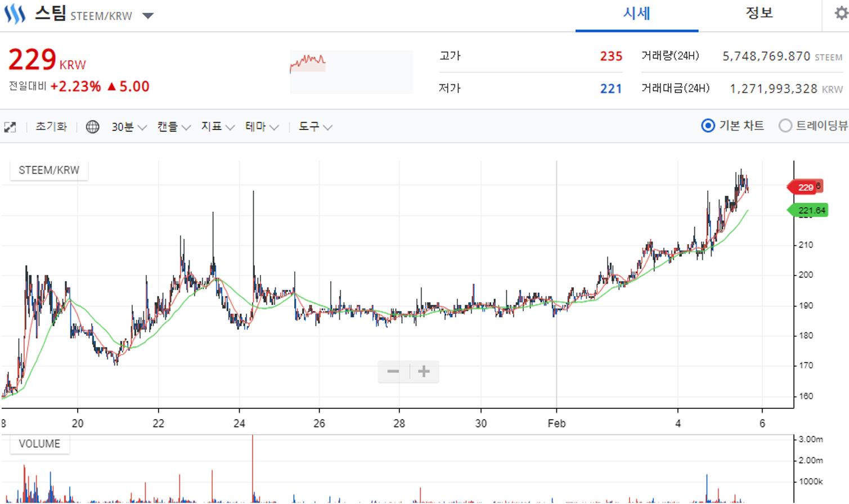
Task: Click the 전일대비 label
Action: pyautogui.click(x=28, y=86)
